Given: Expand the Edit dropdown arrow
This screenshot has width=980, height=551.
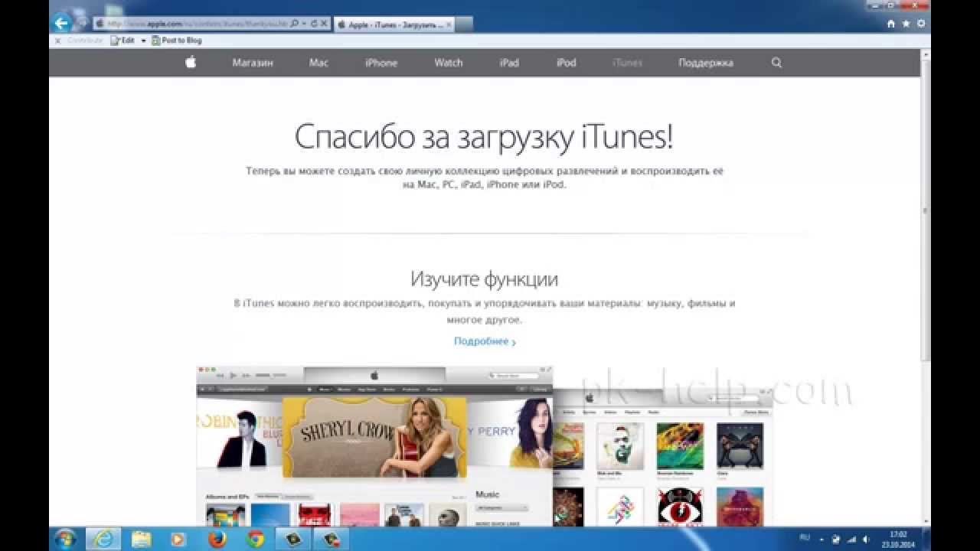Looking at the screenshot, I should 143,41.
